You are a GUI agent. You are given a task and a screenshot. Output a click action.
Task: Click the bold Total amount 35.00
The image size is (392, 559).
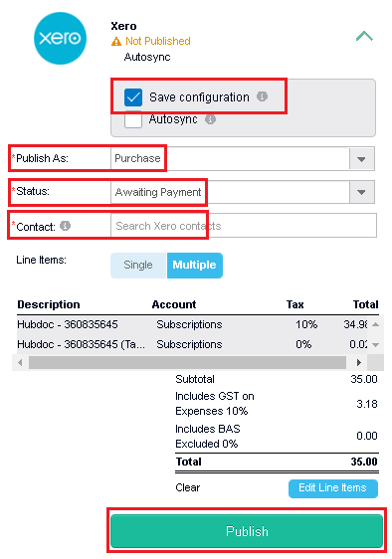click(364, 462)
